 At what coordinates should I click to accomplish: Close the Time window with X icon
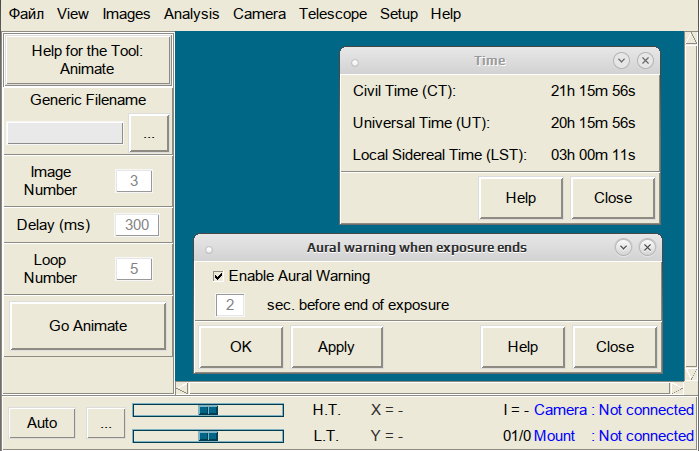pyautogui.click(x=645, y=60)
